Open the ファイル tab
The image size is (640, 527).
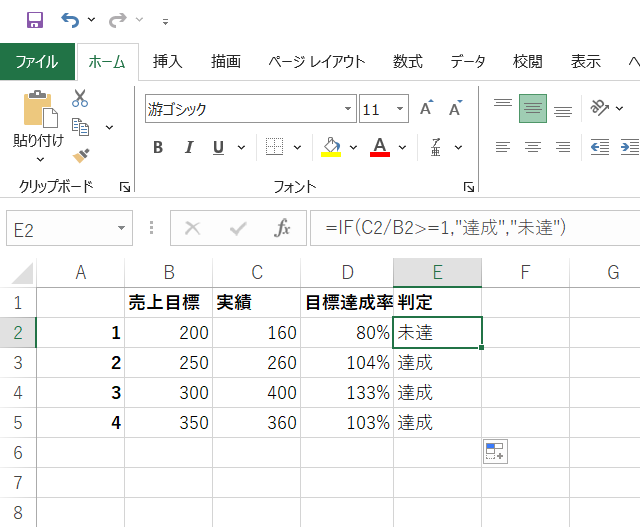(x=37, y=61)
